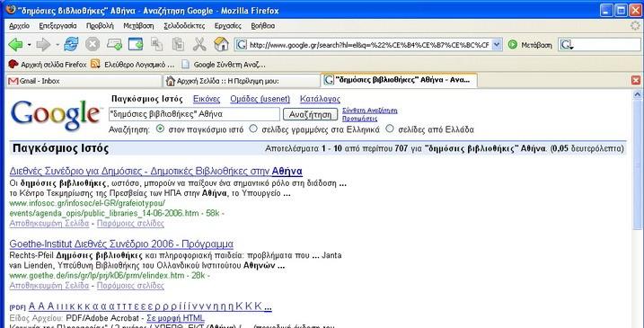The height and width of the screenshot is (328, 644).
Task: Open the Βοήθεια menu
Action: (263, 25)
